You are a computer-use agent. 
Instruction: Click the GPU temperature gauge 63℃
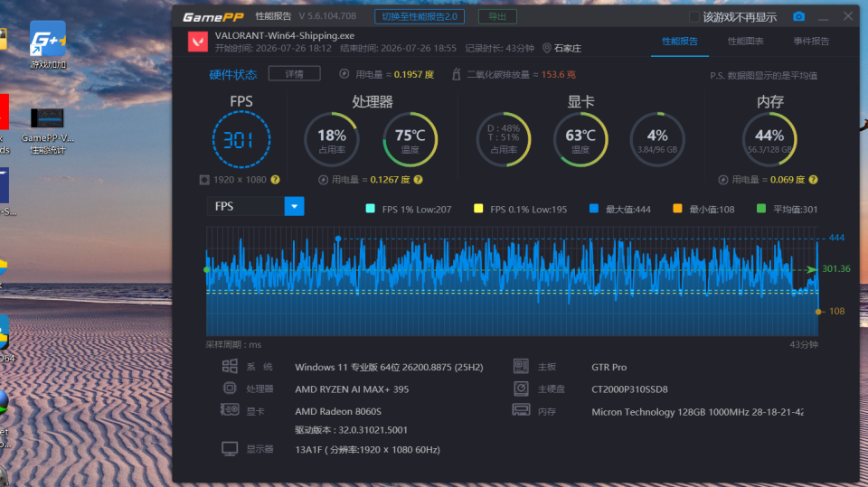580,139
